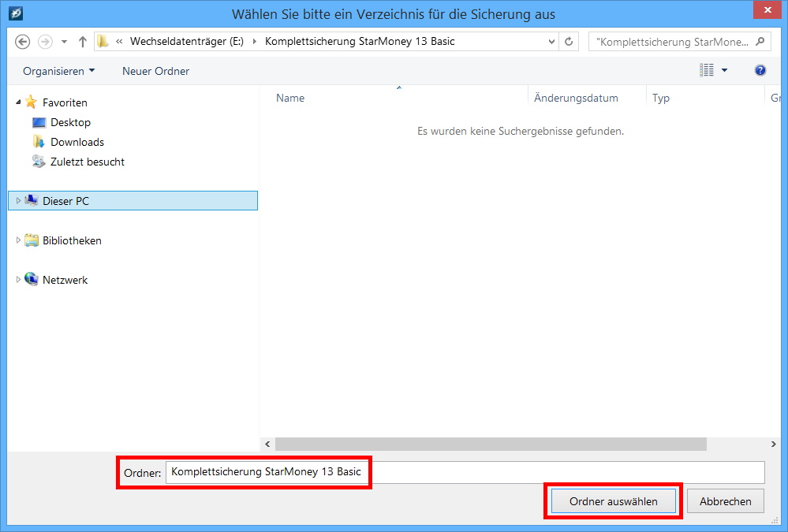Screen dimensions: 788x532
Task: Collapse the Favoriten tree section
Action: pos(18,102)
